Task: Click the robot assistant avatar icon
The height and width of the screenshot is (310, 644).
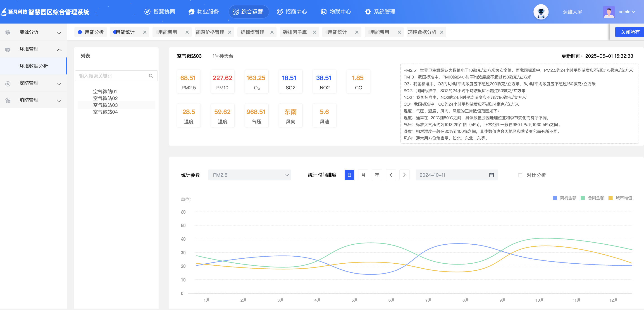Action: pyautogui.click(x=541, y=12)
